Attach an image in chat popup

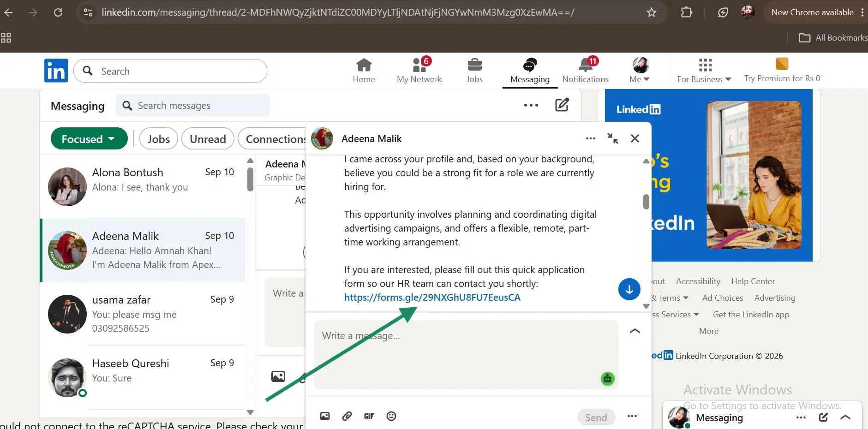tap(325, 416)
